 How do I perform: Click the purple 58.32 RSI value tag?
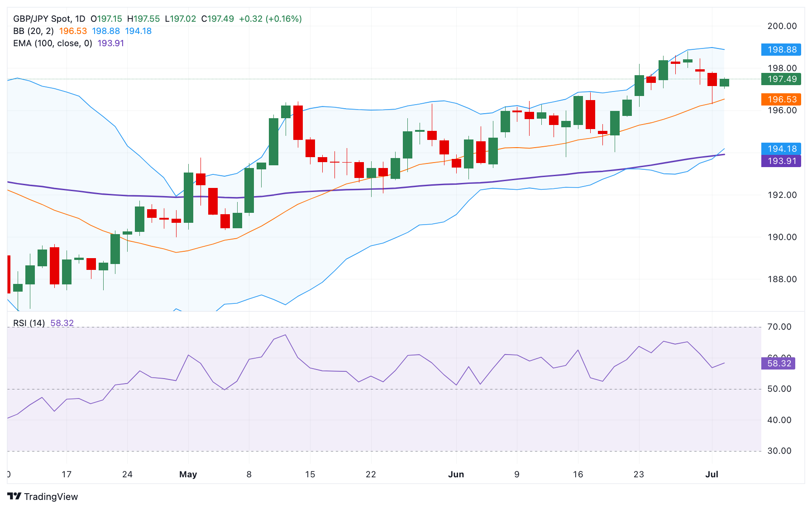click(x=779, y=363)
